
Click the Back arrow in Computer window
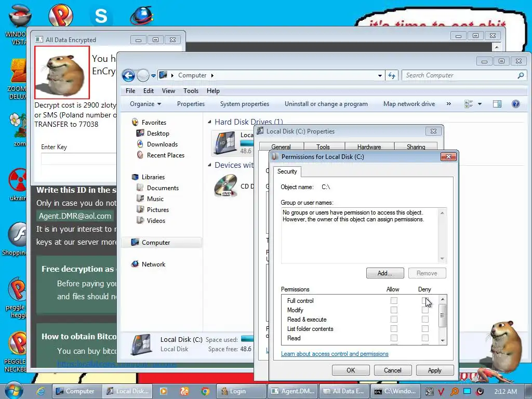(129, 75)
